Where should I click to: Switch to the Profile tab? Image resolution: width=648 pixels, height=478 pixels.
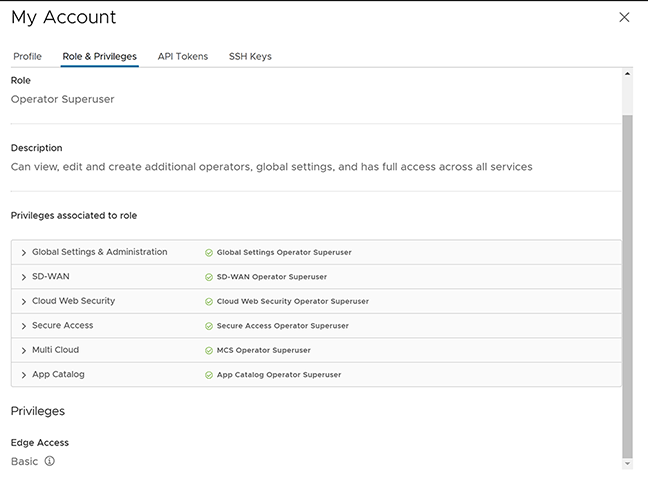pyautogui.click(x=27, y=56)
